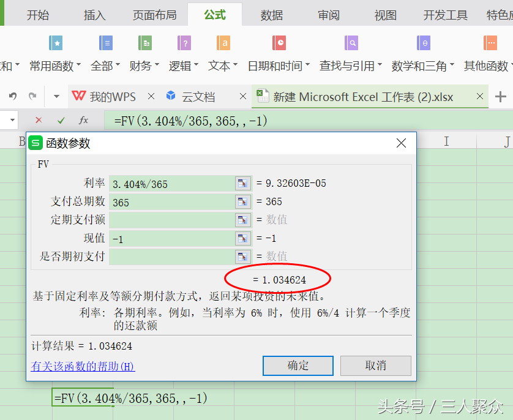The height and width of the screenshot is (420, 513).
Task: Confirm formula with green checkmark
Action: tap(61, 121)
